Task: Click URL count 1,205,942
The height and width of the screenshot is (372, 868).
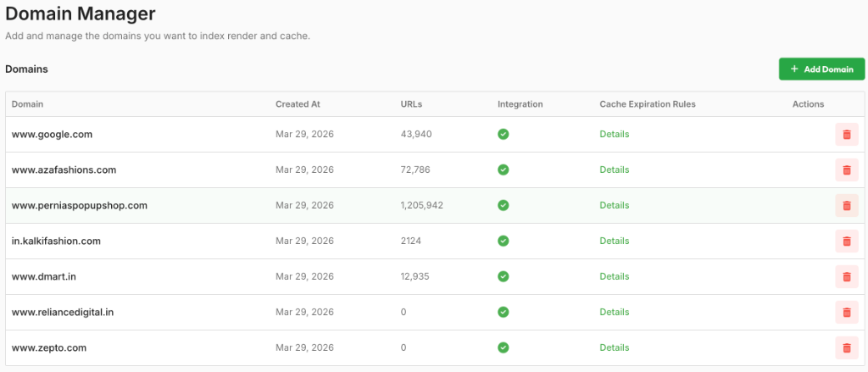Action: 422,205
